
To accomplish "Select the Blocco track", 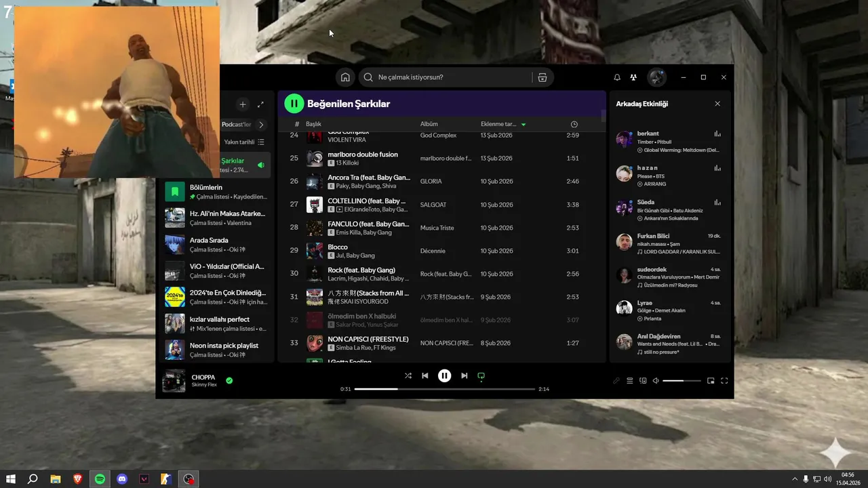I will [338, 247].
